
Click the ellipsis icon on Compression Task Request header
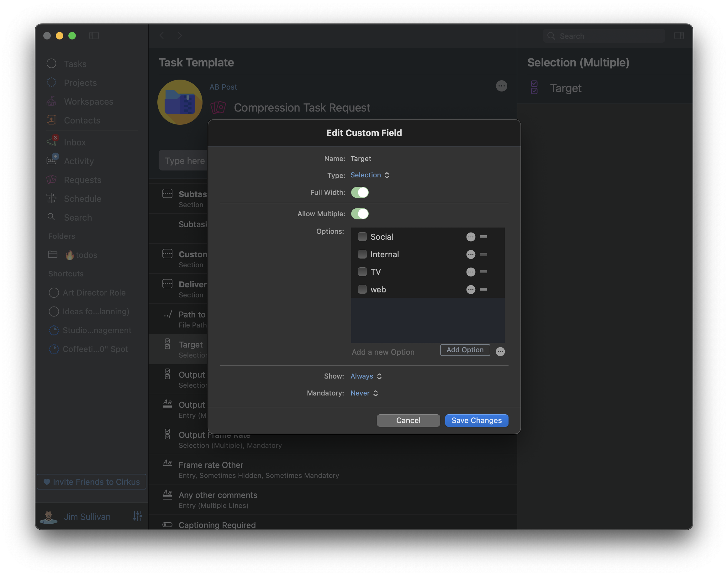501,86
